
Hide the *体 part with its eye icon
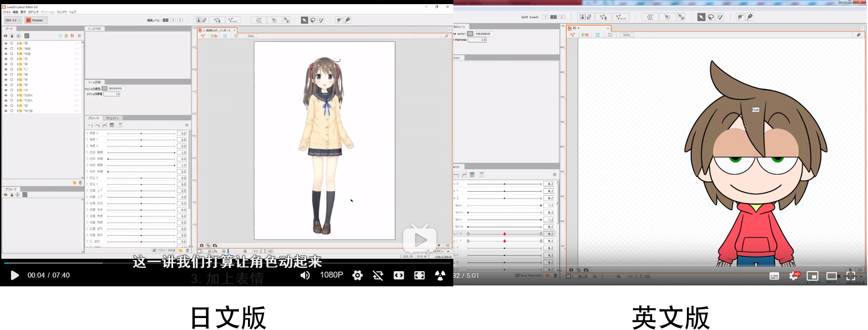pos(6,90)
